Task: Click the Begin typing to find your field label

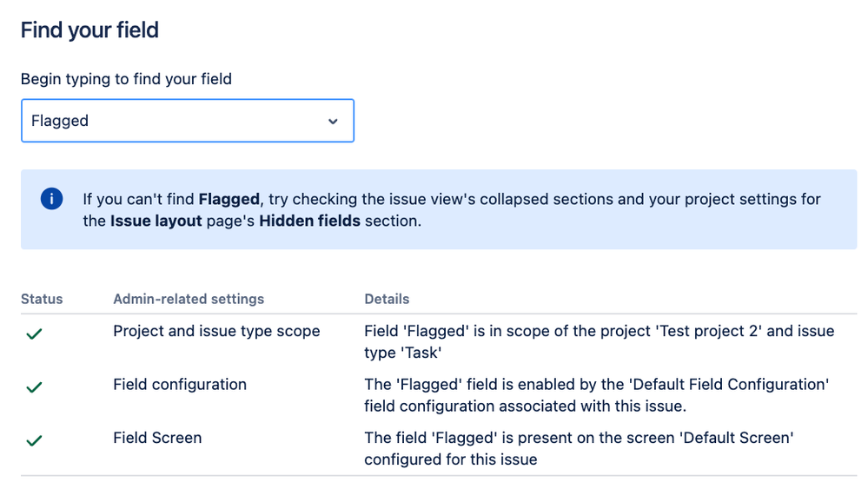Action: pos(126,79)
